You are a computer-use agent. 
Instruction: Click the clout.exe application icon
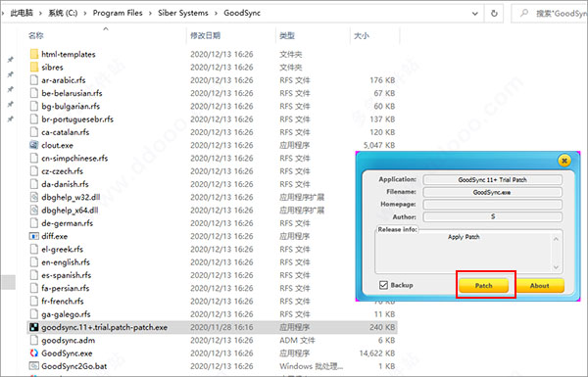33,145
